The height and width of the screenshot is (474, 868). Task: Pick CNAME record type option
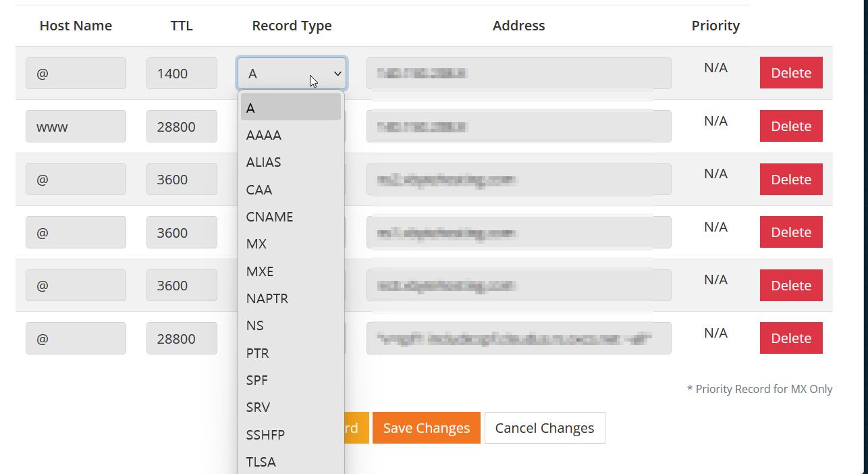269,217
